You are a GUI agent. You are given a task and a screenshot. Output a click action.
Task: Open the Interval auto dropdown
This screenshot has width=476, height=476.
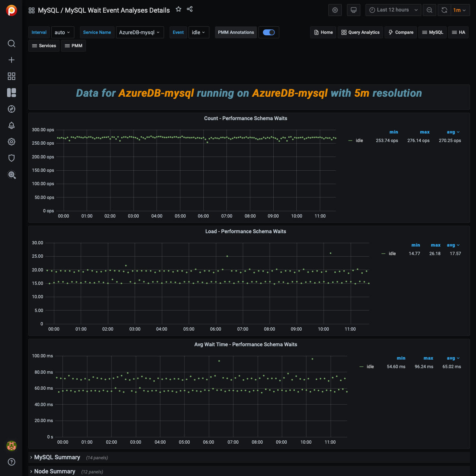(x=62, y=32)
